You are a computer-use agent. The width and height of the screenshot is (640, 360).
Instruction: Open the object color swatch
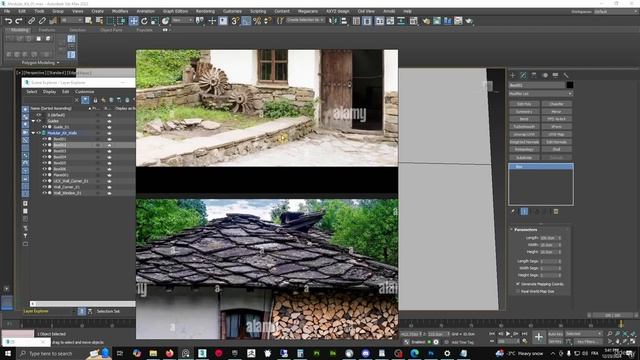click(569, 85)
